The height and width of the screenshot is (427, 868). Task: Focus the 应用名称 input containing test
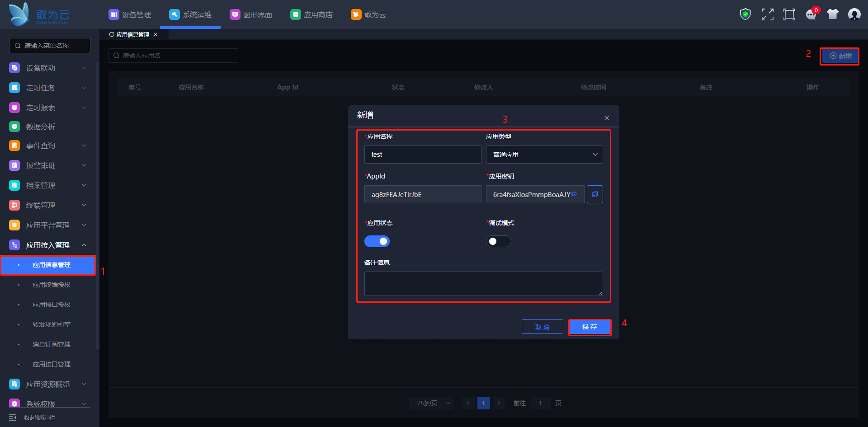coord(423,155)
